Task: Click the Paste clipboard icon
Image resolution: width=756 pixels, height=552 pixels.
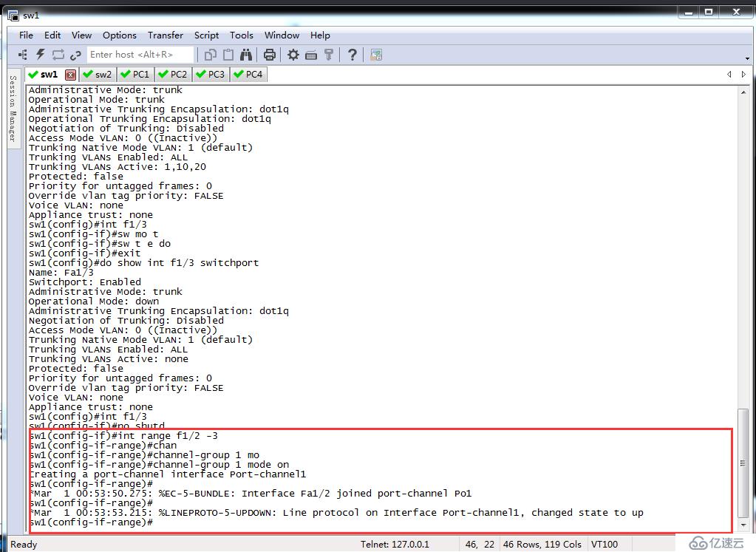Action: [x=228, y=55]
